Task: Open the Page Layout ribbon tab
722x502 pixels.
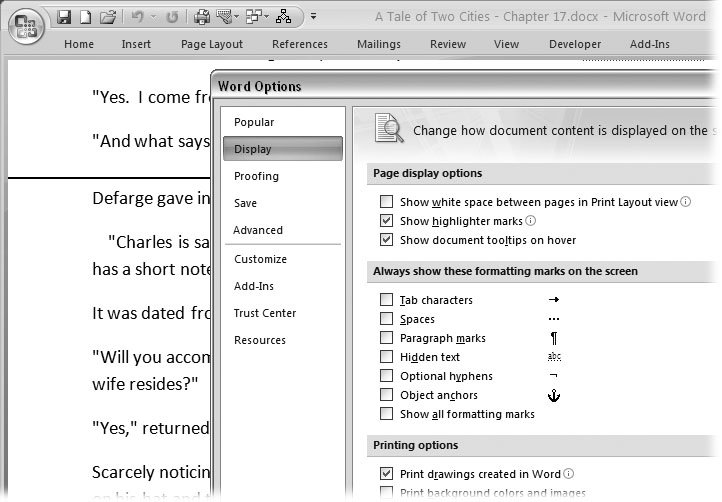Action: click(x=212, y=44)
